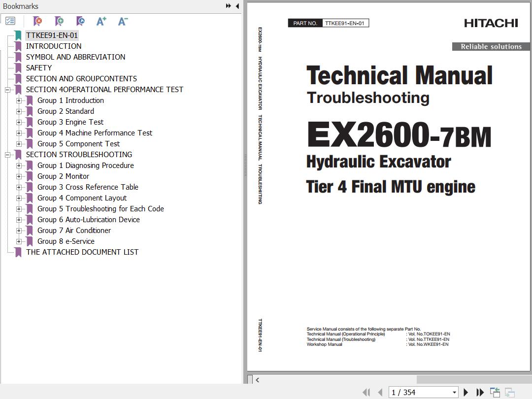This screenshot has height=399, width=532.
Task: Open SECTION AND GROUPCONTENTS bookmark
Action: click(81, 79)
